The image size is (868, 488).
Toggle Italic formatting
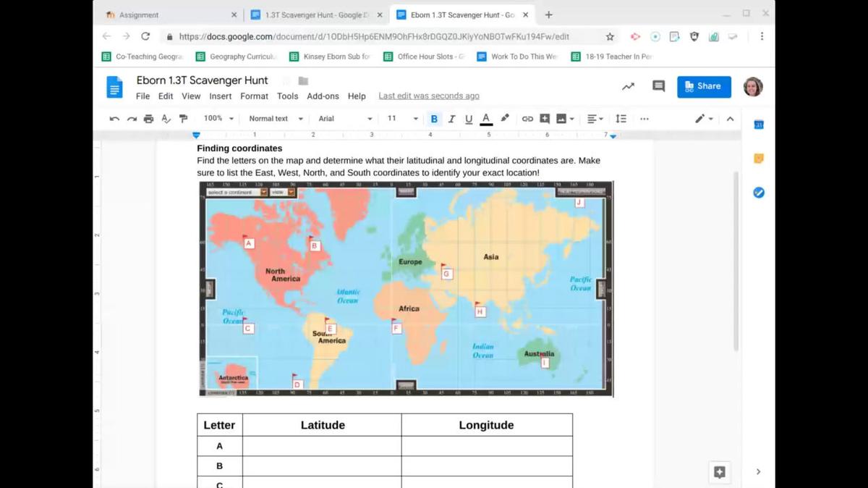coord(451,119)
